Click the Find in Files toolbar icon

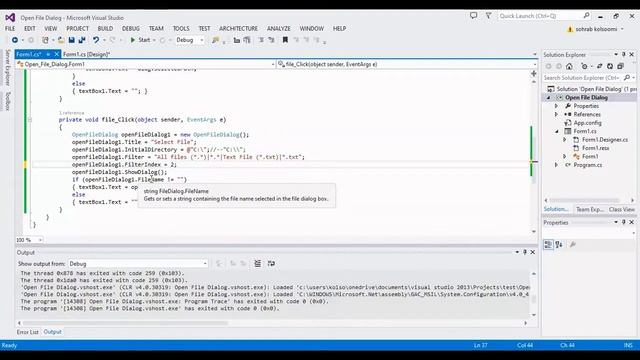[x=216, y=40]
